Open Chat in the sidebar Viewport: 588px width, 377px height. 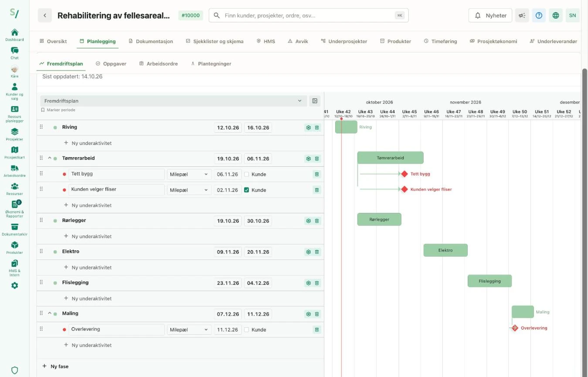tap(14, 53)
